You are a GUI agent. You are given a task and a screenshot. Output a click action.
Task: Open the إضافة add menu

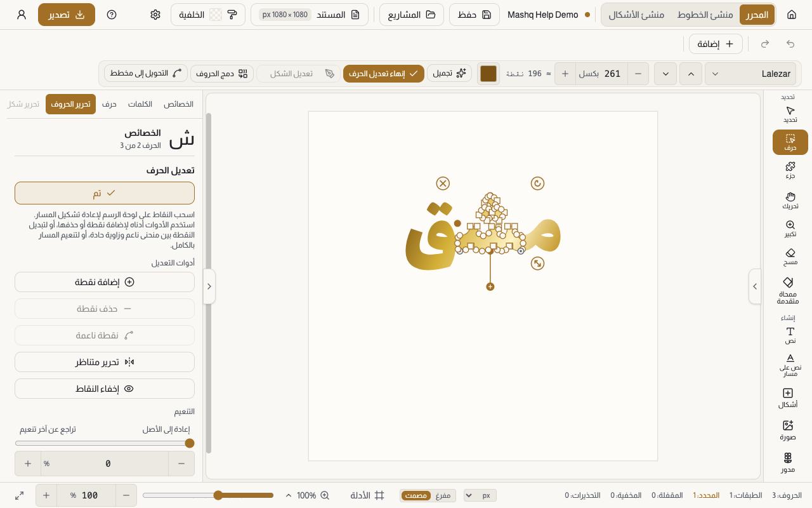click(x=716, y=44)
